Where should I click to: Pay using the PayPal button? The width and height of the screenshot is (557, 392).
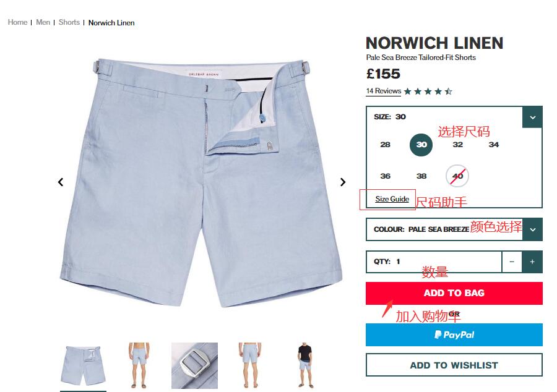tap(454, 334)
